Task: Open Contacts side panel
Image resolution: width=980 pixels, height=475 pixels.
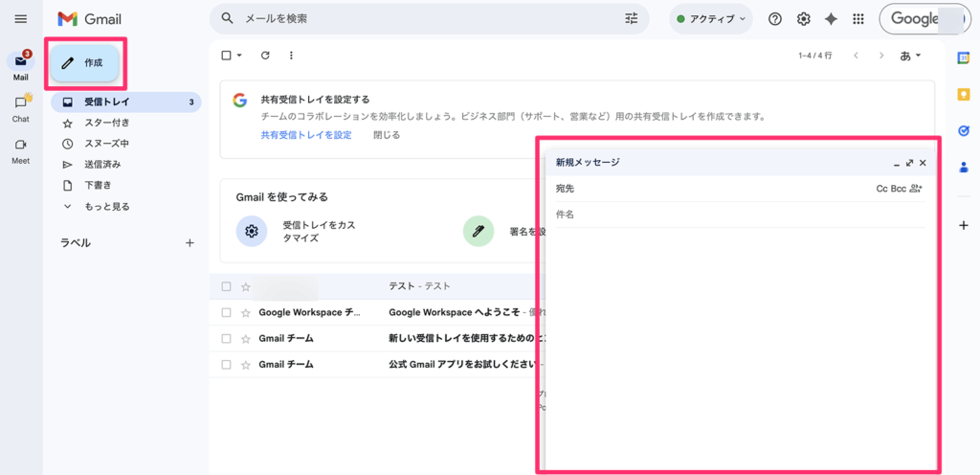Action: (963, 167)
